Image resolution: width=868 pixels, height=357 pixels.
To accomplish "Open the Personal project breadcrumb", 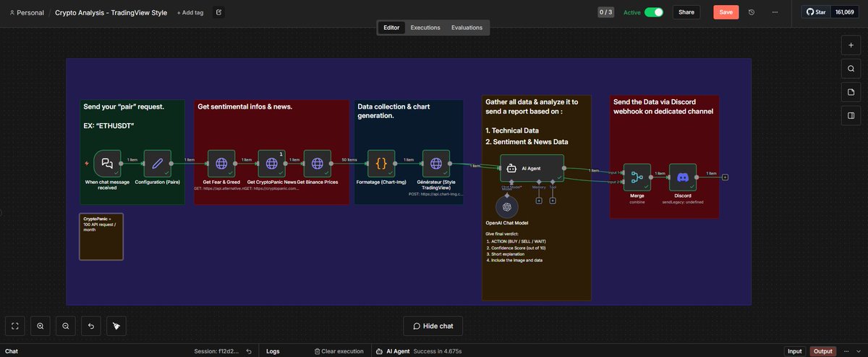I will [26, 12].
